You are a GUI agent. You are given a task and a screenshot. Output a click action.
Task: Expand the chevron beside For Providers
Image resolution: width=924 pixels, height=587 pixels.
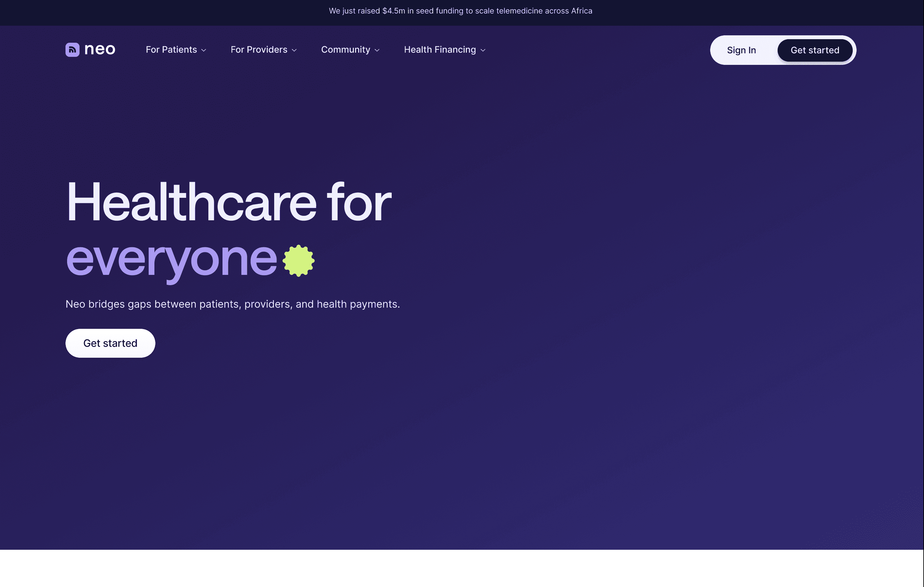[294, 50]
